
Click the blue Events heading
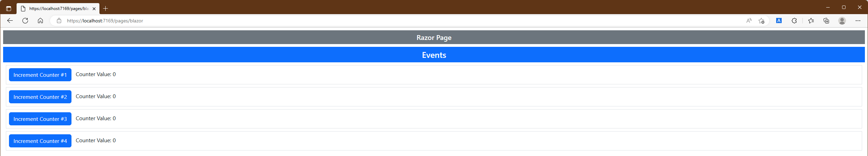coord(434,55)
